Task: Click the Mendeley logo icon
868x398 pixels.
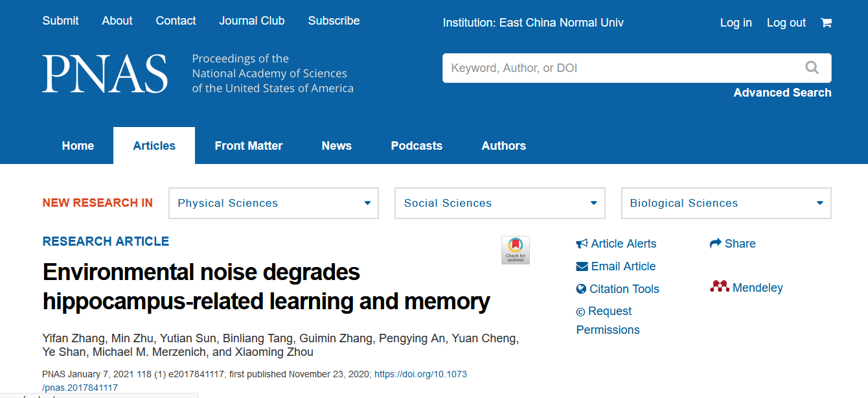Action: (719, 287)
